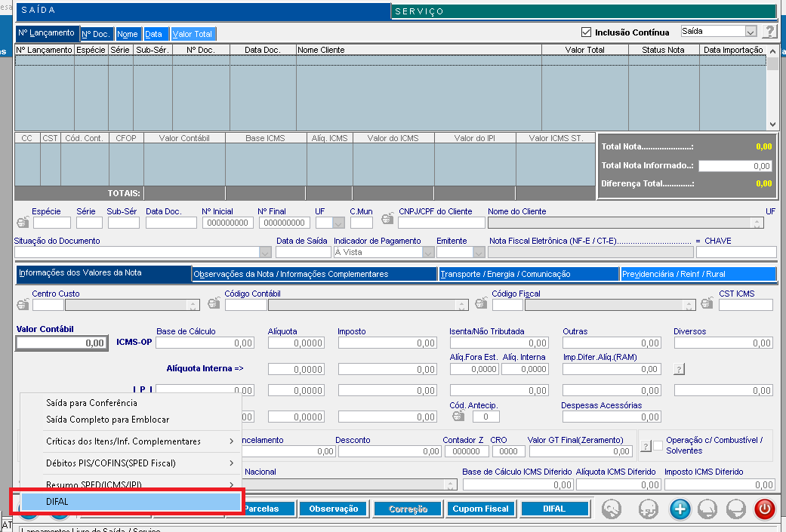Click the DIFAL button in bottom toolbar
The image size is (786, 532).
(x=554, y=509)
